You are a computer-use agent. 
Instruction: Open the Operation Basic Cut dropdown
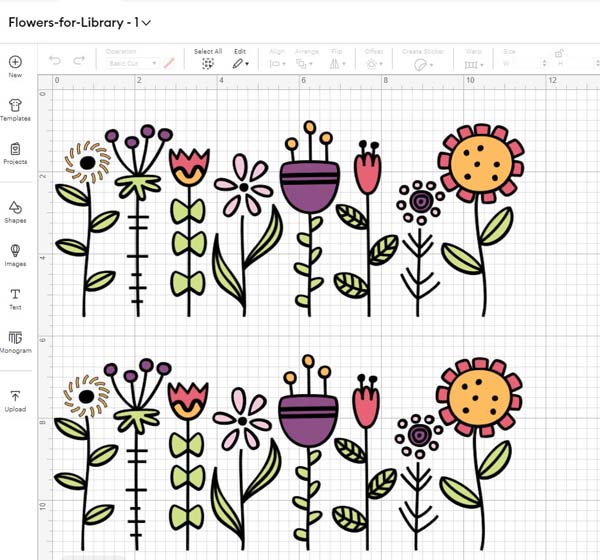pos(132,63)
